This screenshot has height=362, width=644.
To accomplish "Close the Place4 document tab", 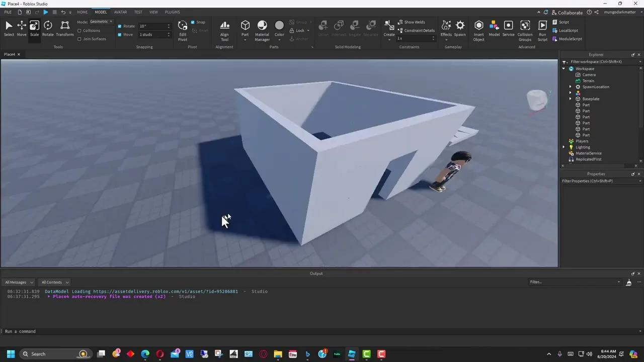I will pyautogui.click(x=19, y=54).
